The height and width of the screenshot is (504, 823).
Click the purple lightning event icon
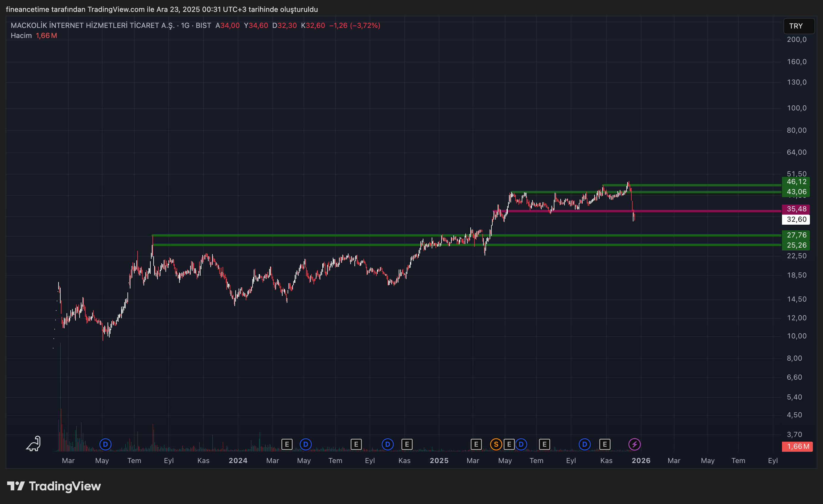pyautogui.click(x=634, y=444)
